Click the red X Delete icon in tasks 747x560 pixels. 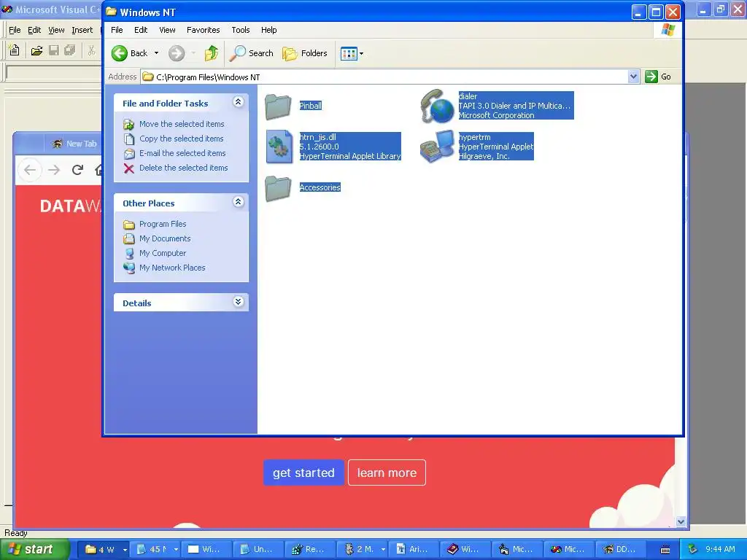[128, 168]
